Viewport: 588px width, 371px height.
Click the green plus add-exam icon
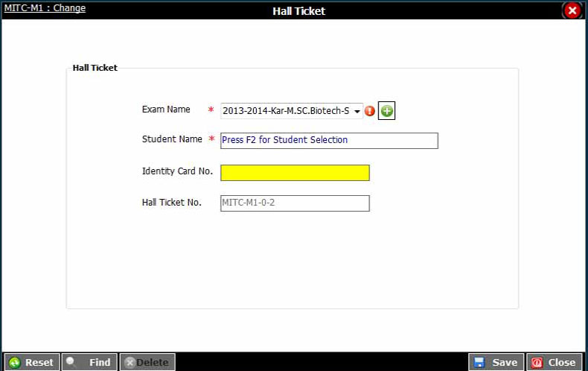[386, 111]
